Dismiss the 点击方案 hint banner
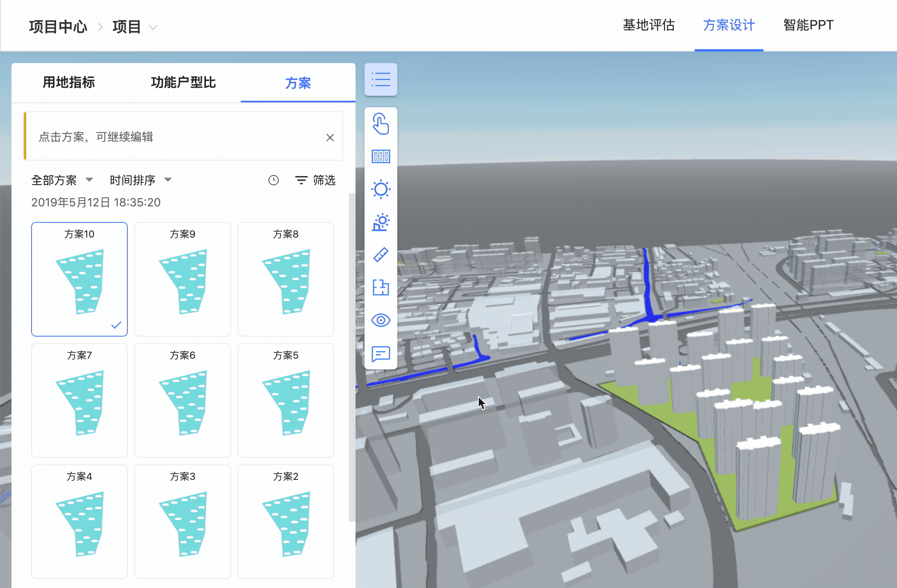The image size is (897, 588). click(x=330, y=138)
